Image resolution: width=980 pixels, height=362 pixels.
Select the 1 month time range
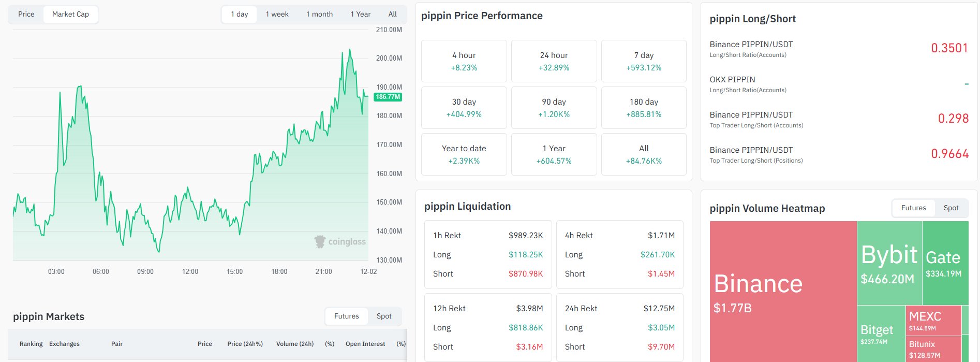319,15
